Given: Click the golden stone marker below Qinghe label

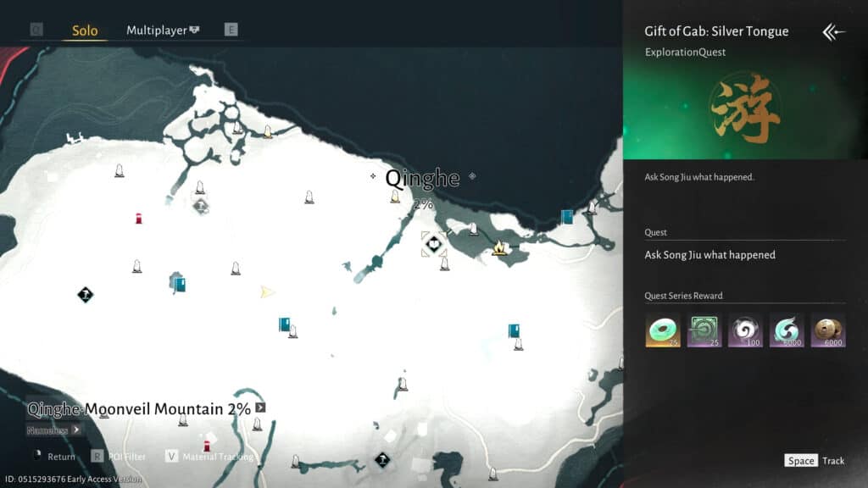Looking at the screenshot, I should [395, 197].
